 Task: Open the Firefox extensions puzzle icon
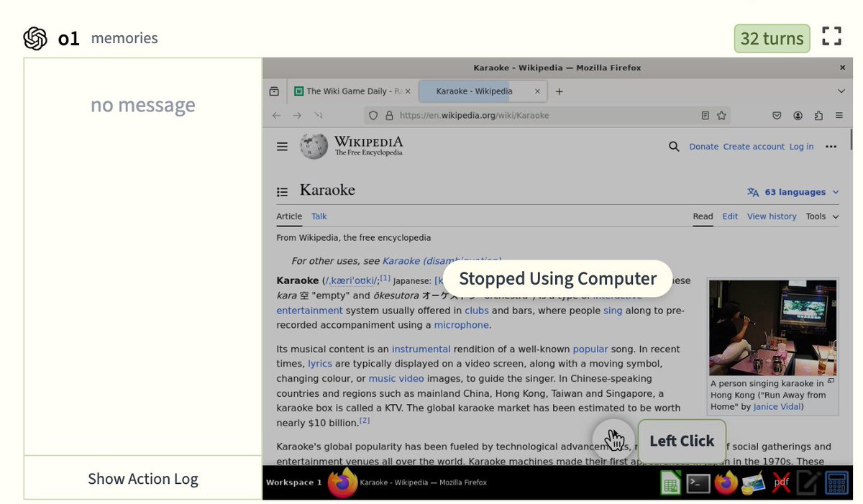[x=818, y=115]
